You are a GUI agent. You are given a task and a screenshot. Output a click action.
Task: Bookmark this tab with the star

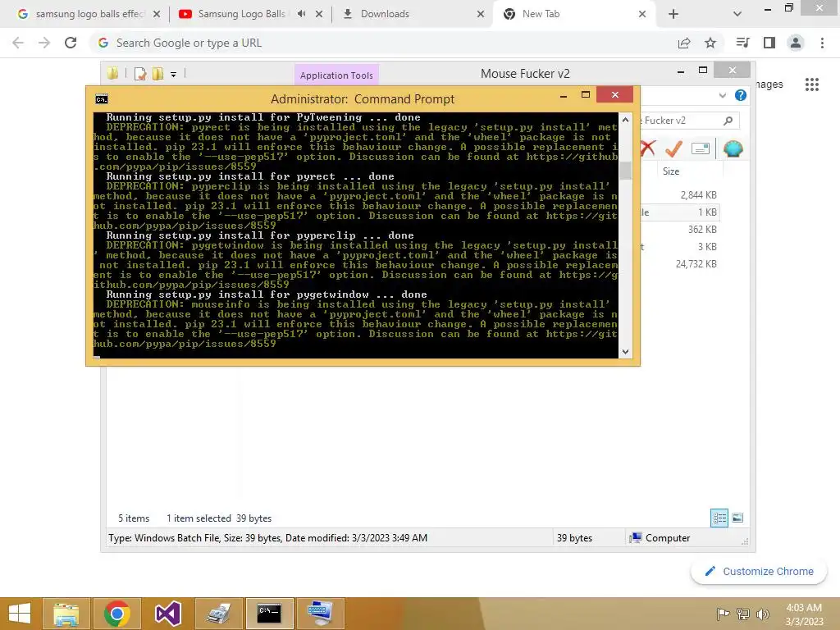[x=710, y=43]
